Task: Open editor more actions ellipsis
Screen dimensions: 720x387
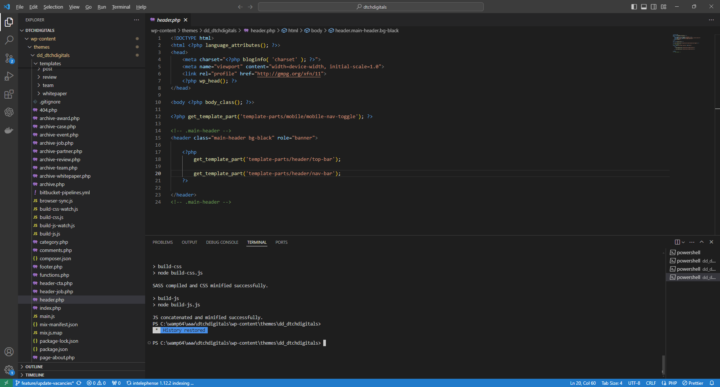Action: [x=711, y=20]
